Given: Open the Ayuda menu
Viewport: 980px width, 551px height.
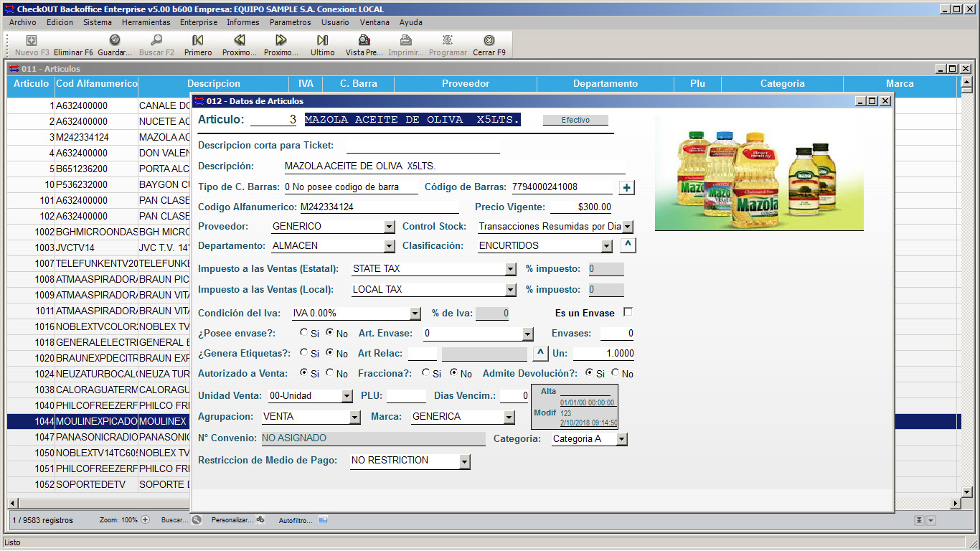Looking at the screenshot, I should 411,22.
